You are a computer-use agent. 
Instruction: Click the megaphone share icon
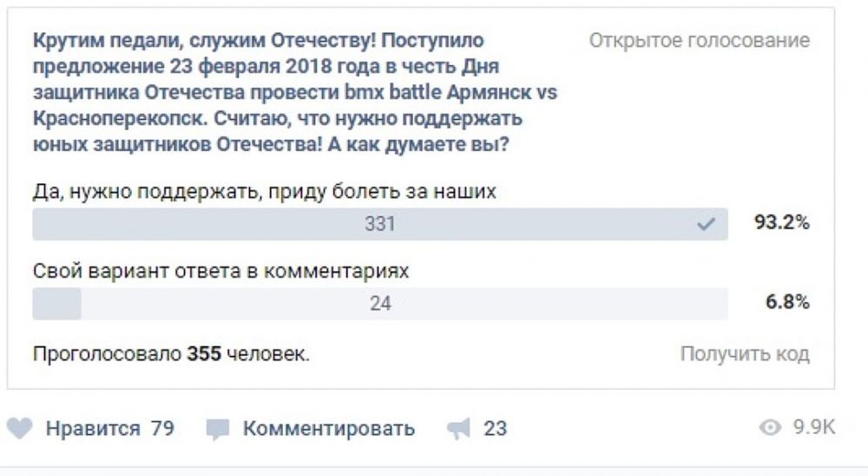458,428
